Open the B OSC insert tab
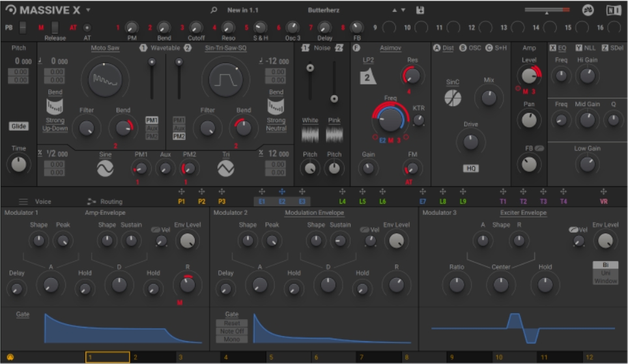This screenshot has height=364, width=628. 470,48
